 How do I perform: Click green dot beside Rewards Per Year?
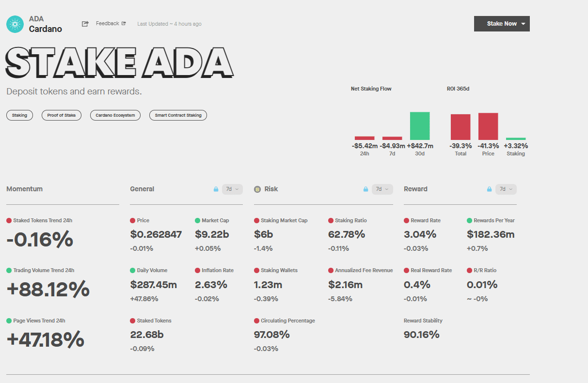[469, 220]
